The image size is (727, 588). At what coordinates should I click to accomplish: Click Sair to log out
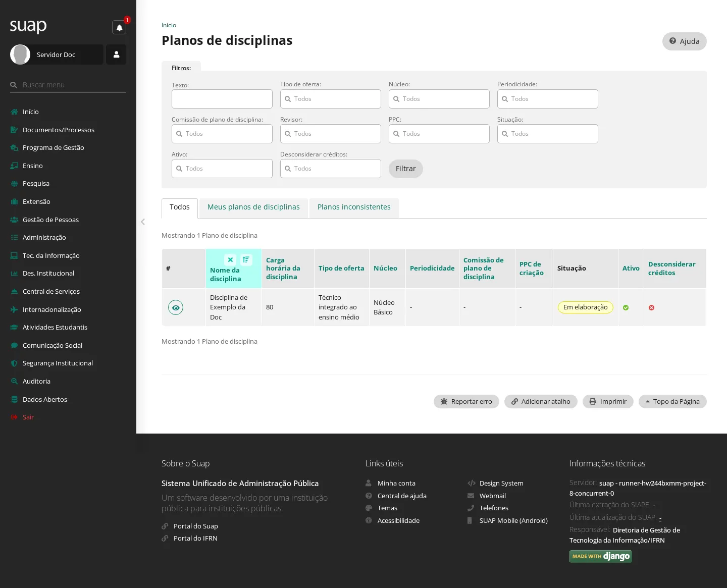tap(68, 417)
